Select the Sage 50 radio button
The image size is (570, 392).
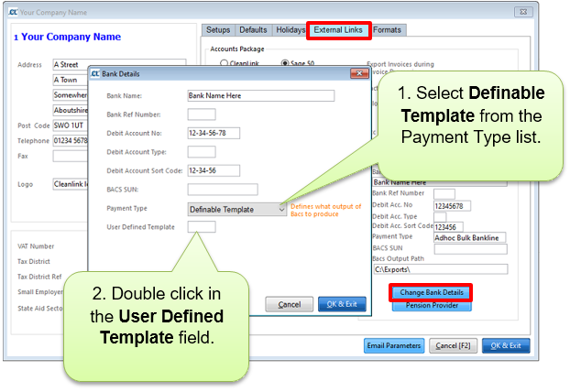[x=283, y=62]
